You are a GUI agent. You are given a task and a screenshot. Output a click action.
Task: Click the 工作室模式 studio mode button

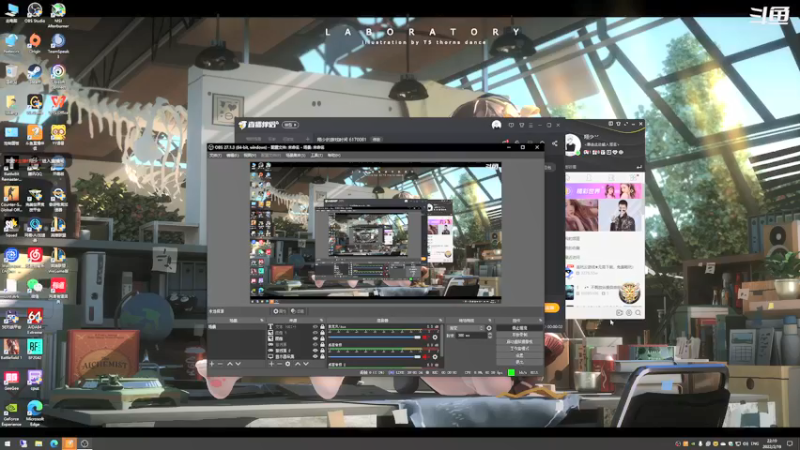pos(519,348)
